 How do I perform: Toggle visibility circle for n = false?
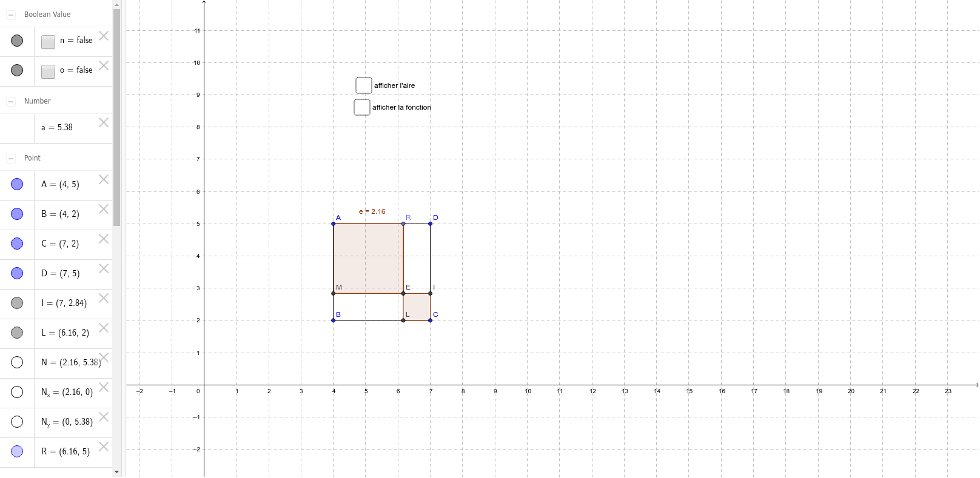click(x=17, y=41)
